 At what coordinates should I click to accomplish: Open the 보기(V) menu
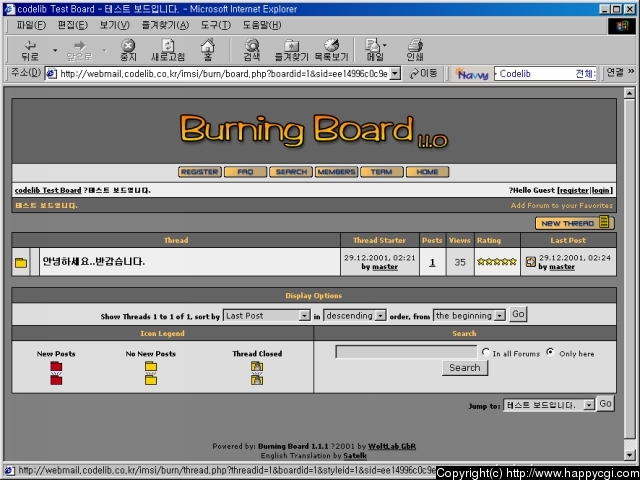coord(115,25)
